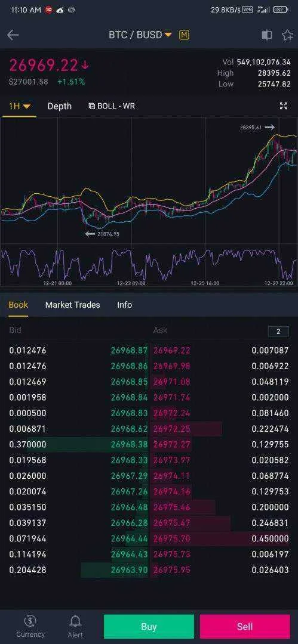Select bid price 26968.87

tap(129, 351)
